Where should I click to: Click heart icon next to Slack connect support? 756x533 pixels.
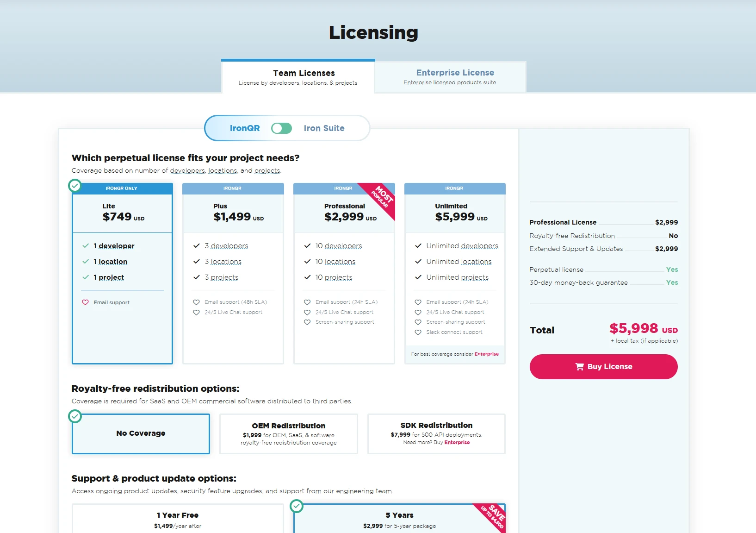pos(418,332)
